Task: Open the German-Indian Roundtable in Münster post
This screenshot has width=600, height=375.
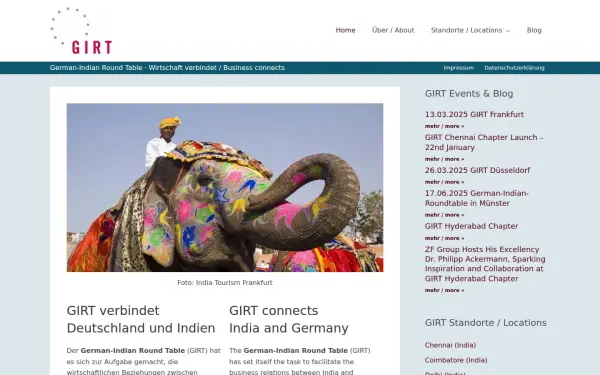Action: [x=476, y=198]
